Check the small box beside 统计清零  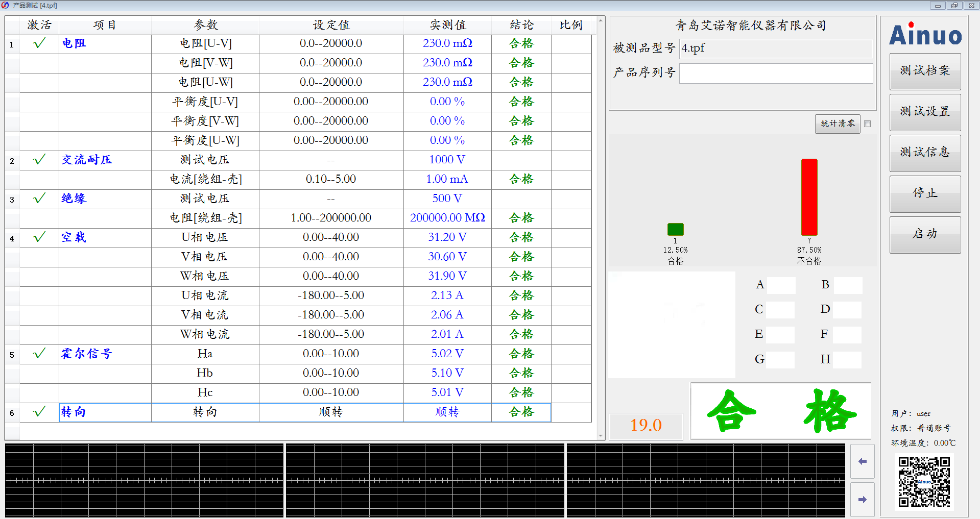pyautogui.click(x=867, y=123)
